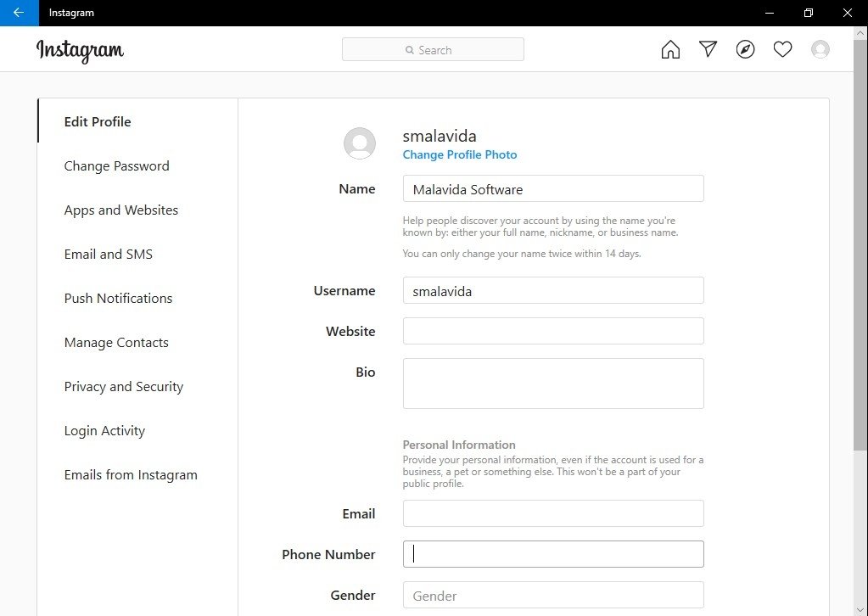Click the back arrow in title bar
The image size is (868, 616).
click(x=19, y=13)
